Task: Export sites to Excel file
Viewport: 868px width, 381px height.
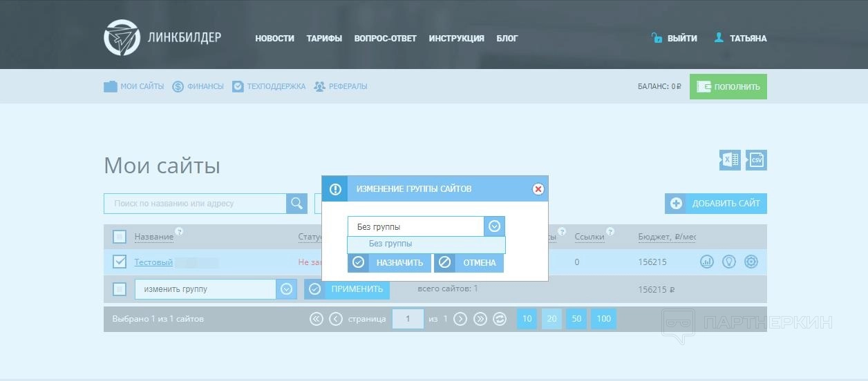Action: coord(730,160)
